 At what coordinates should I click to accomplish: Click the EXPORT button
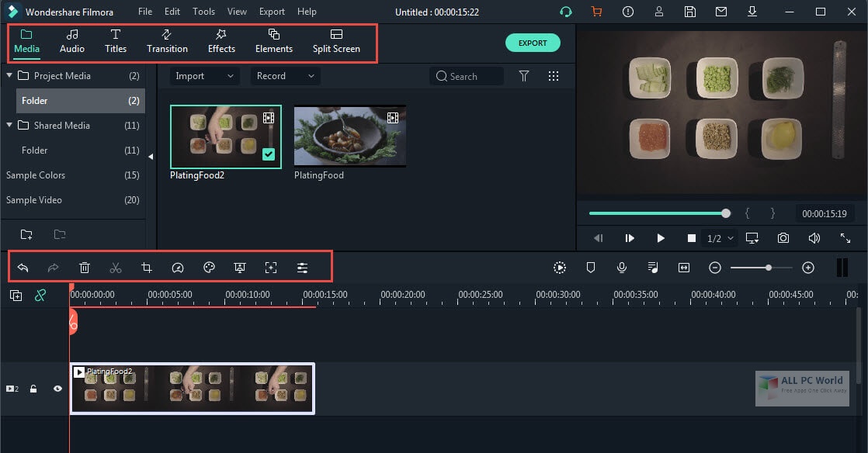pos(533,43)
